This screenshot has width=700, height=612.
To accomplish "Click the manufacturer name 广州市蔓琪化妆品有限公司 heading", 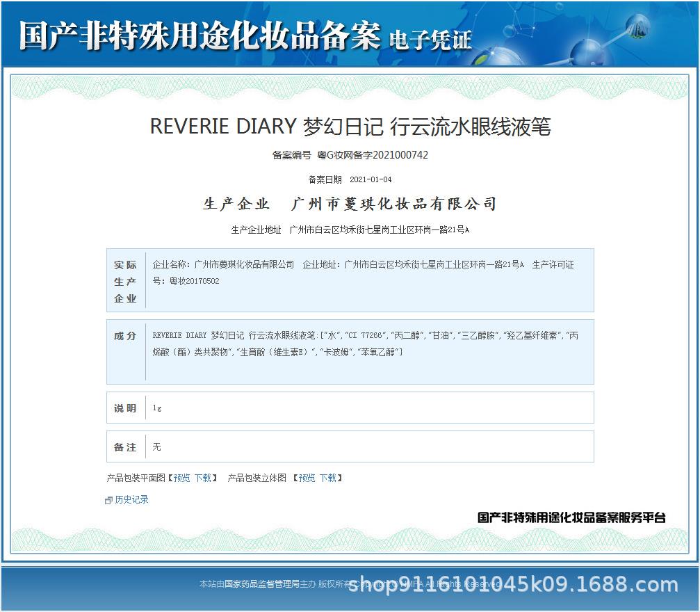I will 393,204.
